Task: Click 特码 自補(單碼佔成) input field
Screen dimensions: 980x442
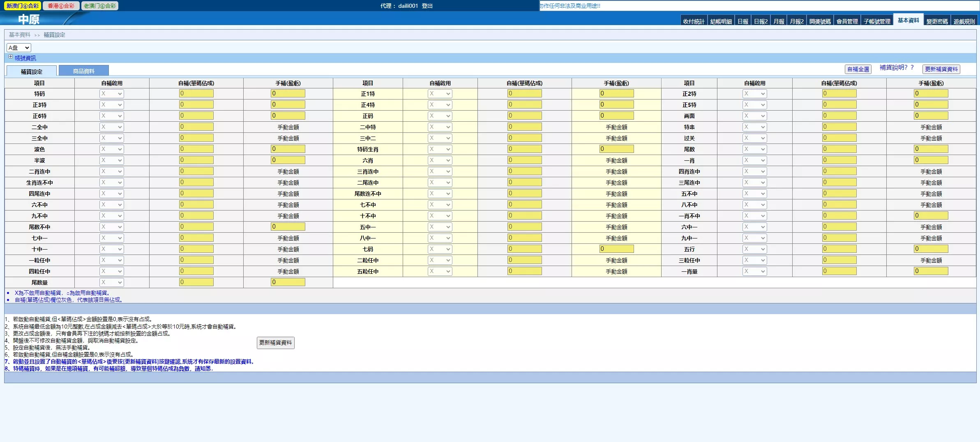Action: tap(196, 94)
